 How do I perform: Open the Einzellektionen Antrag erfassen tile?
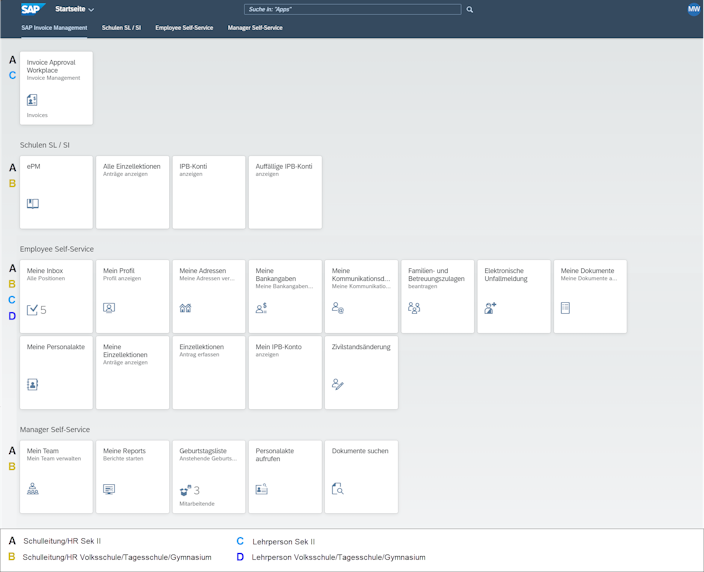[x=209, y=373]
